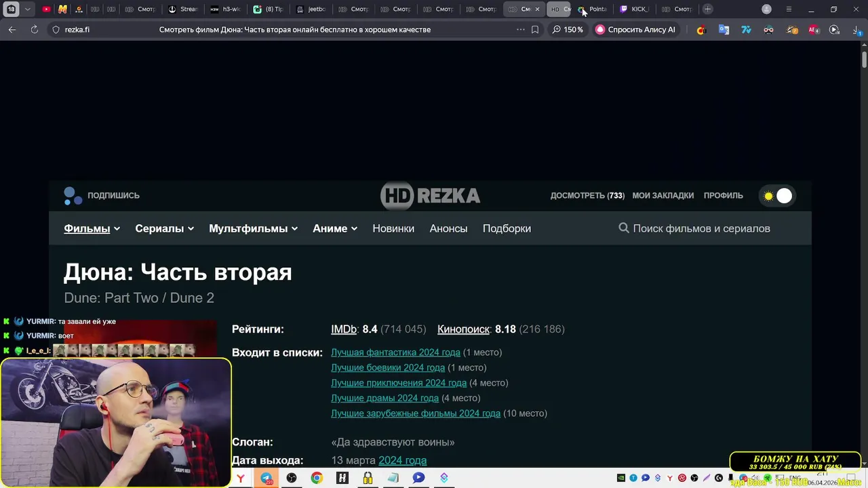
Task: Switch to the (8) Tip tab
Action: point(269,9)
